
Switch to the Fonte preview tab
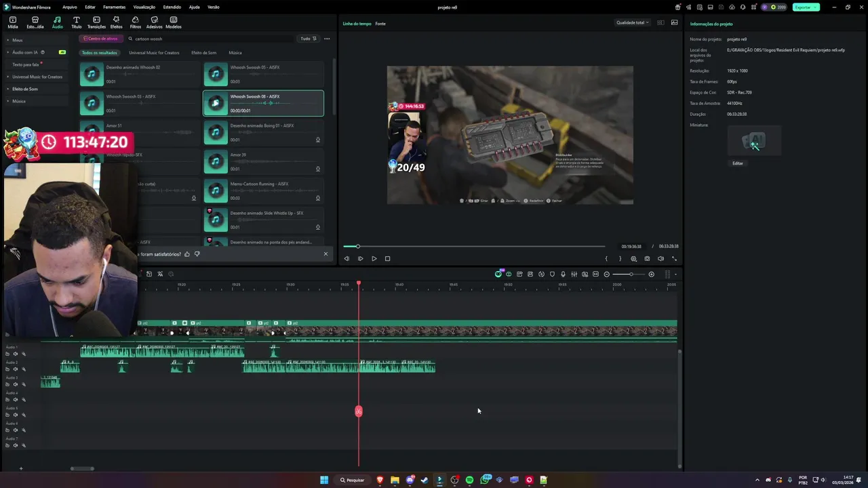point(380,24)
